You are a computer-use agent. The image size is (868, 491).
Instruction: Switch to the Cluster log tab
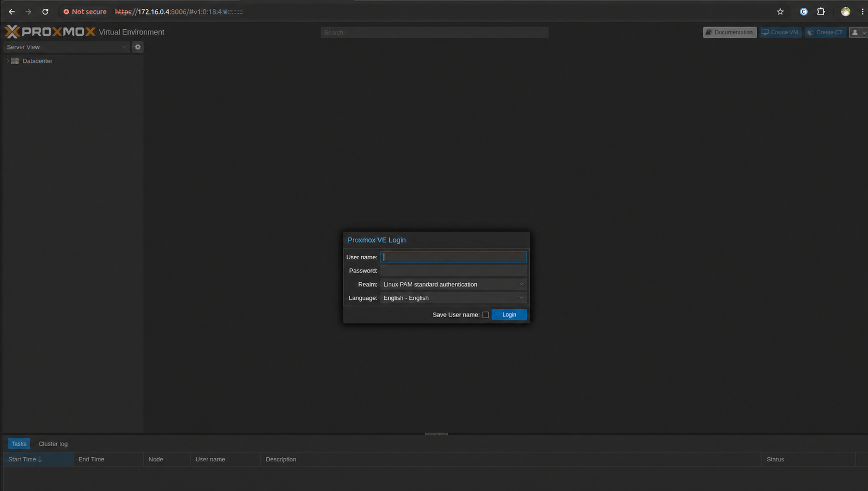coord(53,444)
